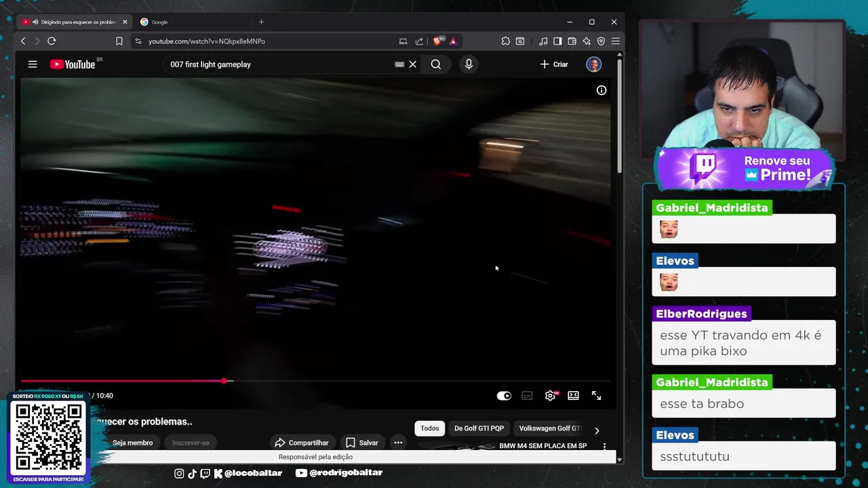The width and height of the screenshot is (868, 488).
Task: Open the media playlist music note icon
Action: click(543, 41)
